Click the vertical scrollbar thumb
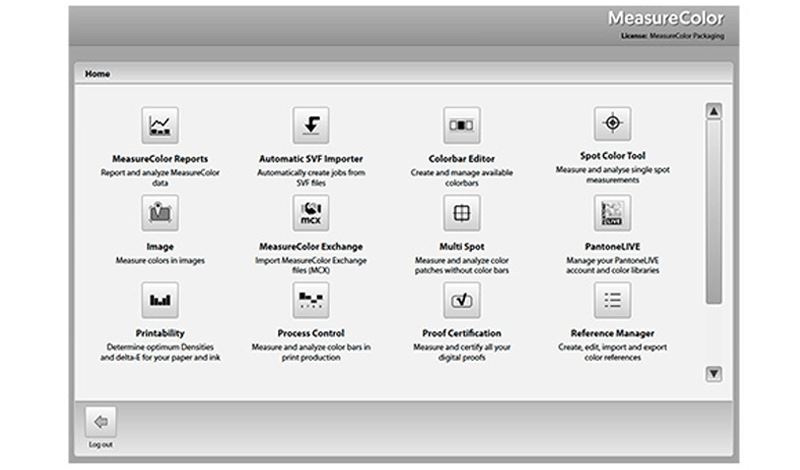 (x=714, y=212)
